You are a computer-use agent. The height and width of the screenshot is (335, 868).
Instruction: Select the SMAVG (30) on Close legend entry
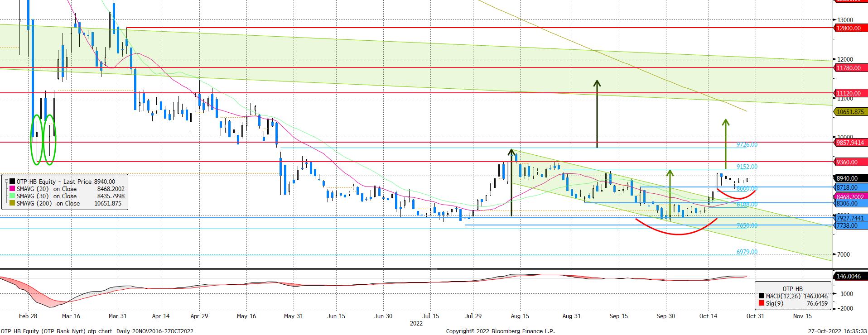click(47, 196)
